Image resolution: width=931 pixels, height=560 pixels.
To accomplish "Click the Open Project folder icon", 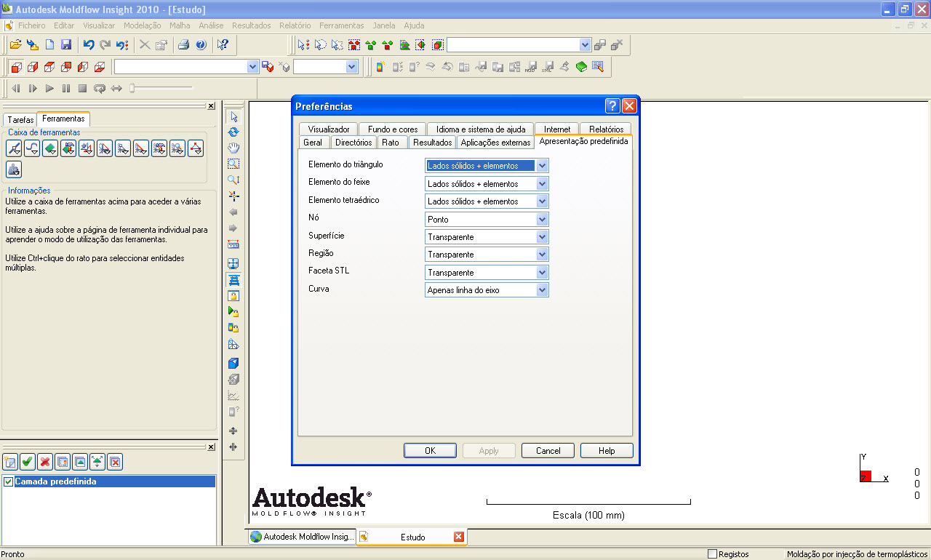I will [x=15, y=45].
